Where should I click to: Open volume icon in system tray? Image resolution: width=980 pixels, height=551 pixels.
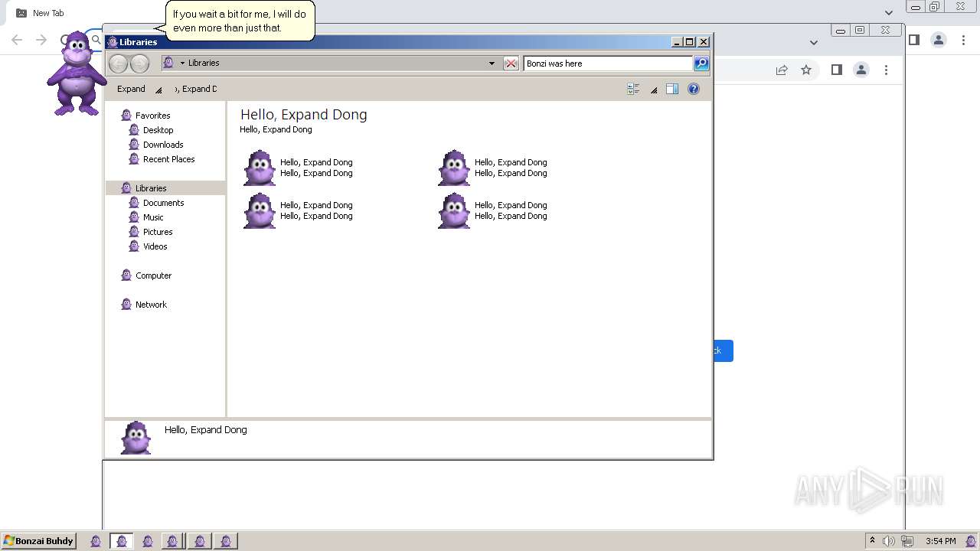(x=888, y=541)
